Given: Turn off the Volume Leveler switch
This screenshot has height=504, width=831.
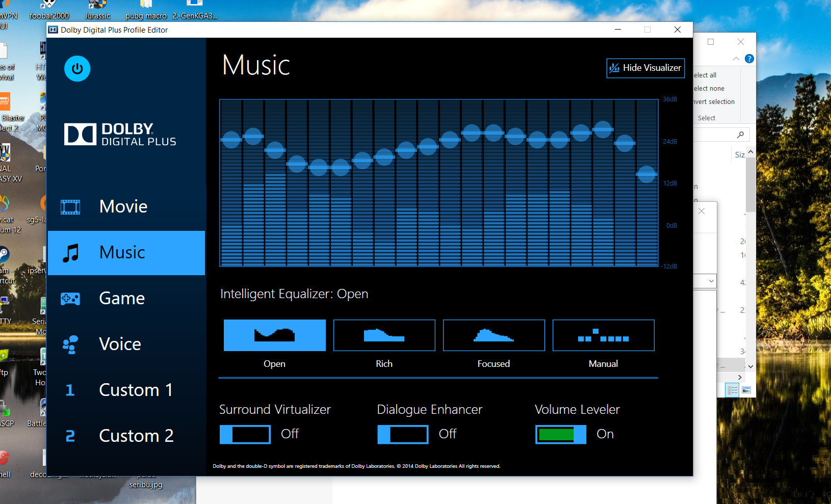Looking at the screenshot, I should (561, 435).
